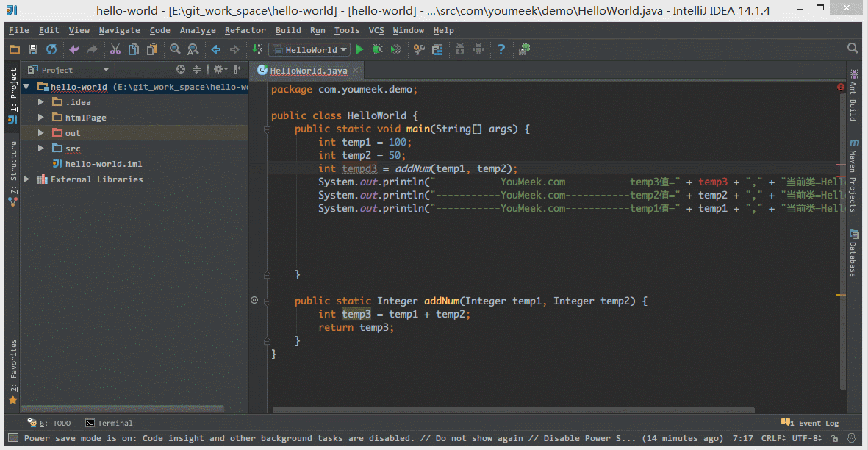Click the Search everywhere magnifier icon
Image resolution: width=868 pixels, height=450 pixels.
[852, 49]
